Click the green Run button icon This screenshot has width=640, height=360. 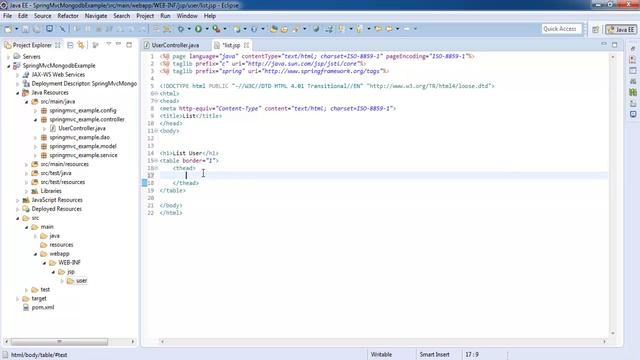(198, 29)
